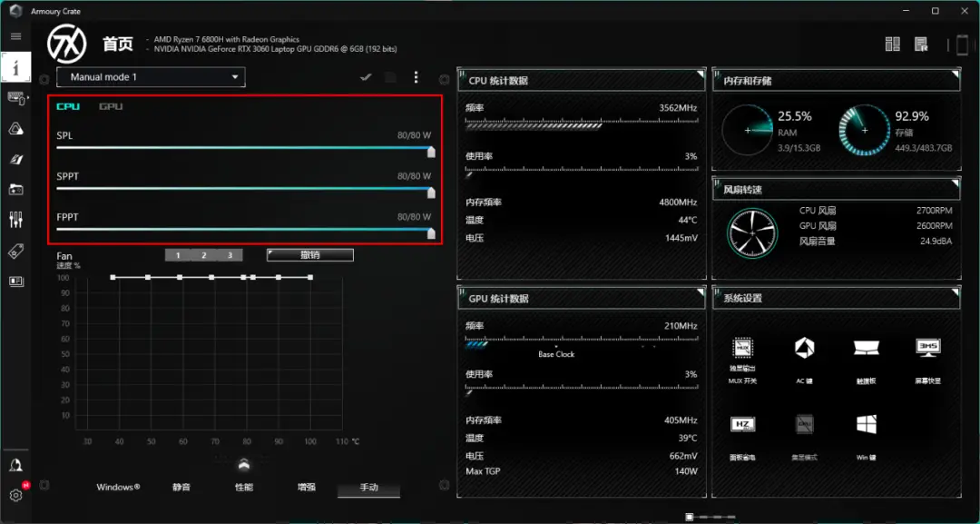Select fan preset 2 button
Screen dimensions: 980x524
[x=204, y=255]
